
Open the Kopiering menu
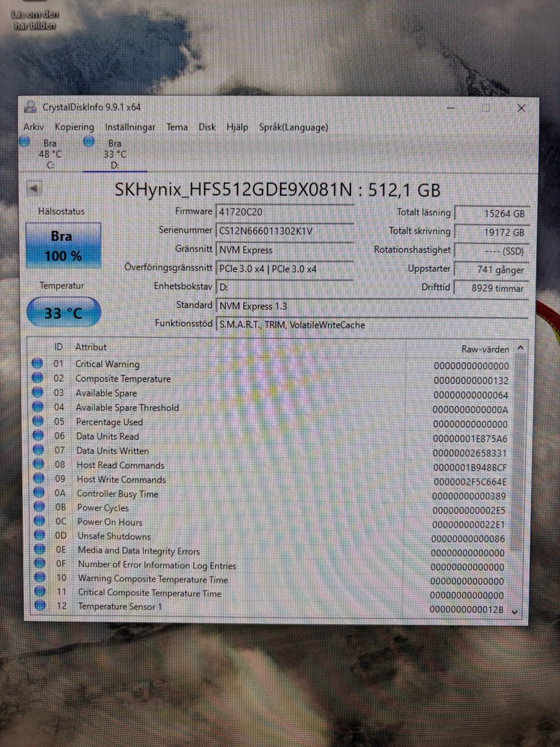click(x=74, y=127)
